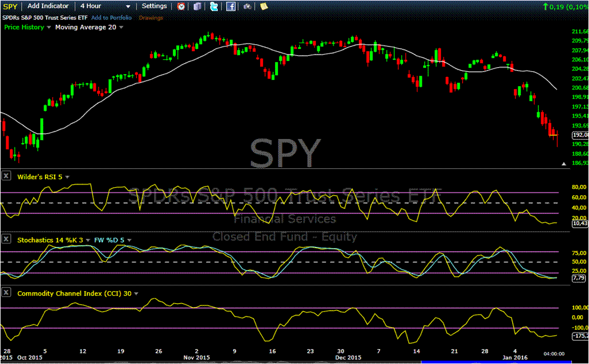Click the 75,00 Stochastics scale label
Viewport: 589px width, 364px height.
coord(579,253)
